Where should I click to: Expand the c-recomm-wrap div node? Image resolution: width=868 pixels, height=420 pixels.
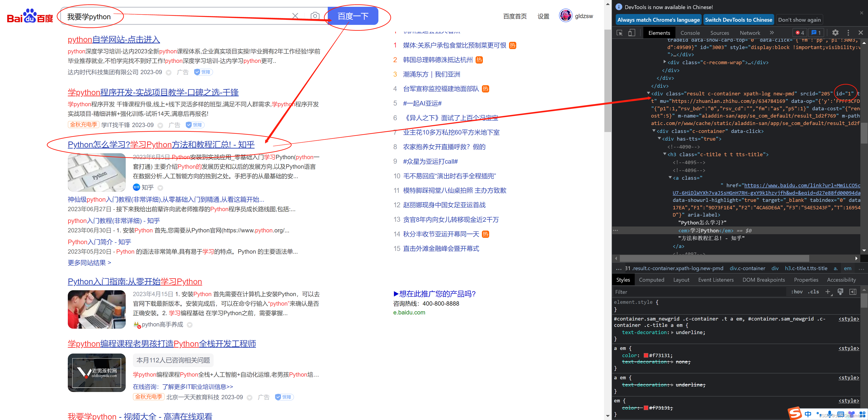(665, 62)
